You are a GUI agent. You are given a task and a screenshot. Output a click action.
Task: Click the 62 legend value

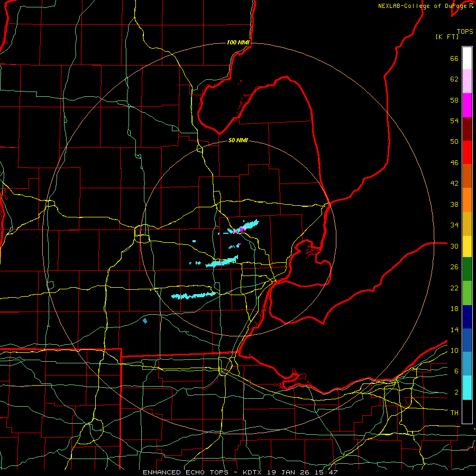pyautogui.click(x=454, y=79)
